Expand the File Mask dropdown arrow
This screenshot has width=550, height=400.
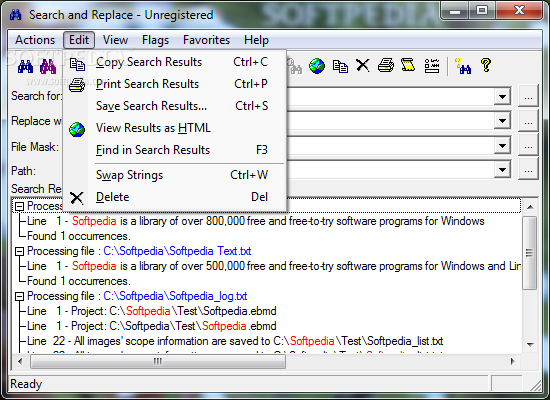502,146
